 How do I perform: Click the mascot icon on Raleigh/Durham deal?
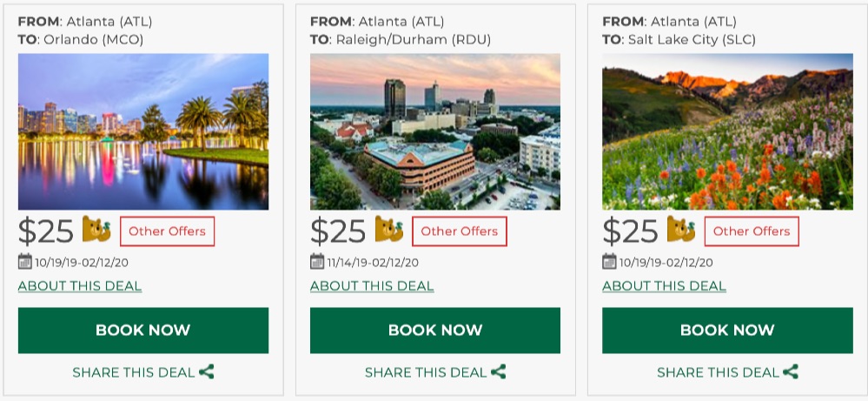click(x=389, y=230)
